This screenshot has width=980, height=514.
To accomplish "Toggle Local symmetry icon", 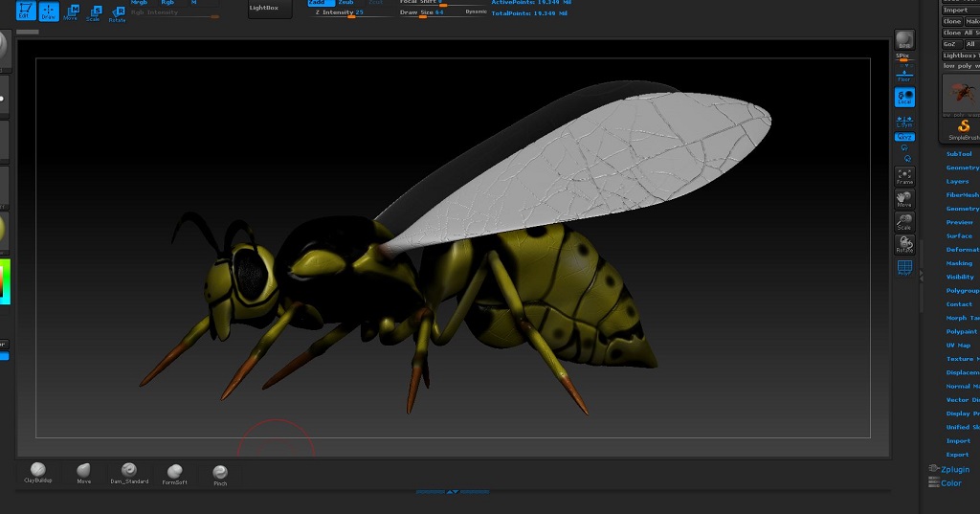I will (x=904, y=97).
